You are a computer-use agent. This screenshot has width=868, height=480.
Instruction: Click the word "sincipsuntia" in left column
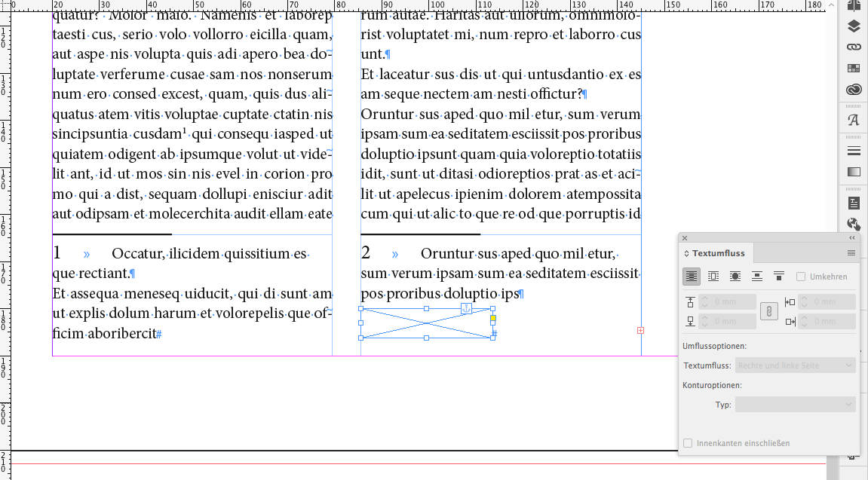[90, 134]
